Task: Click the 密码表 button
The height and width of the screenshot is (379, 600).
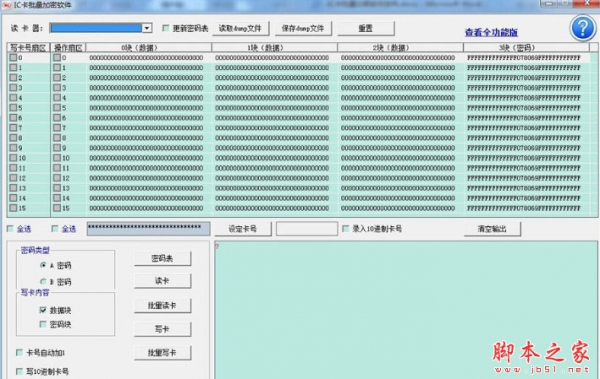Action: click(162, 258)
